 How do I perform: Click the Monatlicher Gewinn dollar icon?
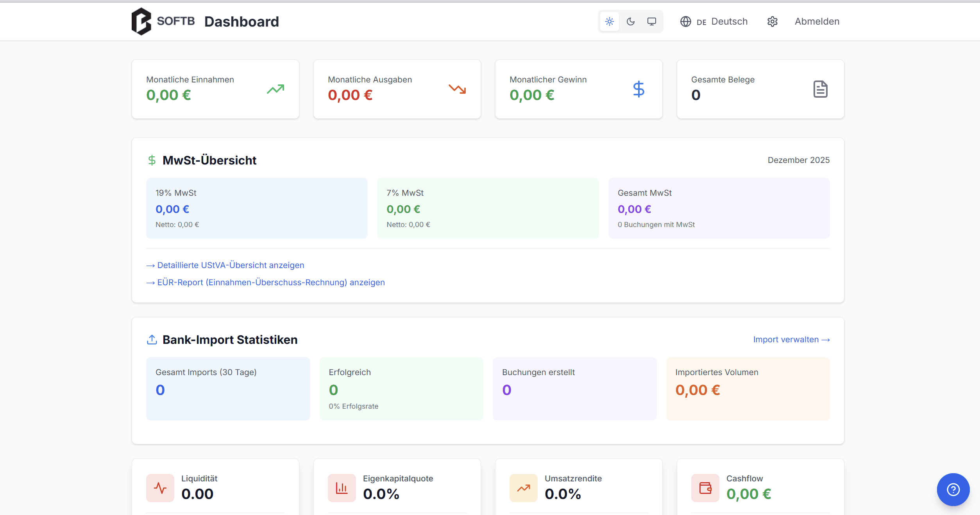click(638, 89)
